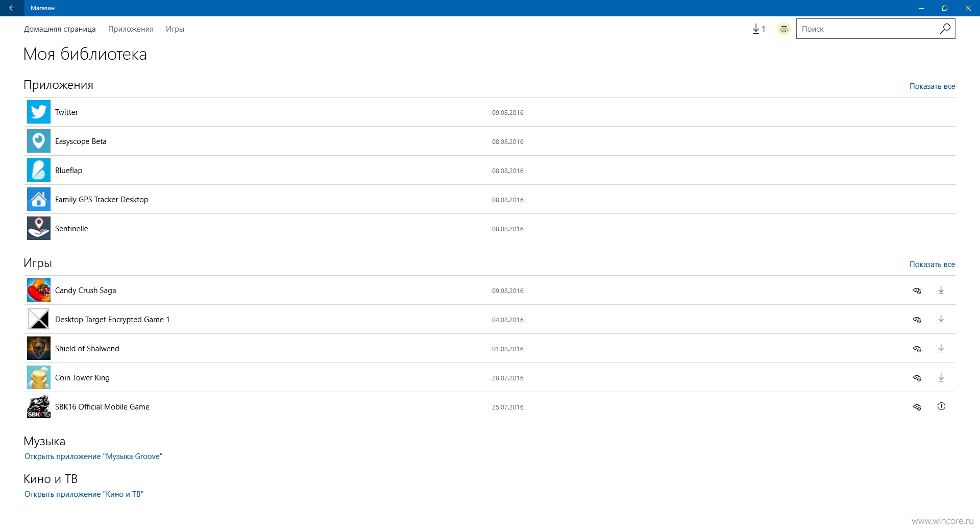Open the Coin Tower King icon
The width and height of the screenshot is (980, 531).
(x=39, y=377)
